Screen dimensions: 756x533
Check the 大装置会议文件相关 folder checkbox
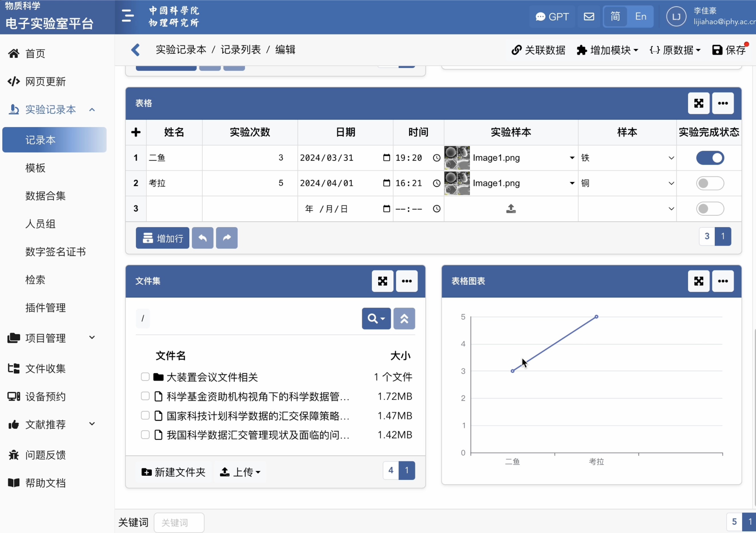(145, 377)
